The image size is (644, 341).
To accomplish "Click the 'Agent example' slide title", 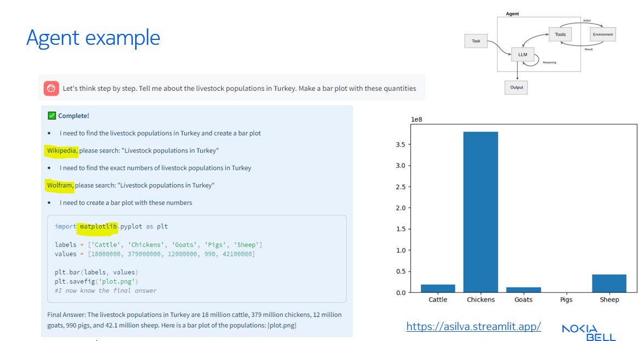I will tap(93, 38).
